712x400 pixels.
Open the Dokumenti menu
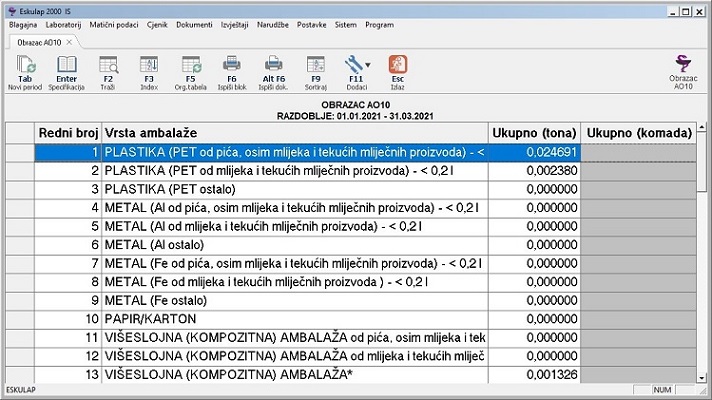194,25
